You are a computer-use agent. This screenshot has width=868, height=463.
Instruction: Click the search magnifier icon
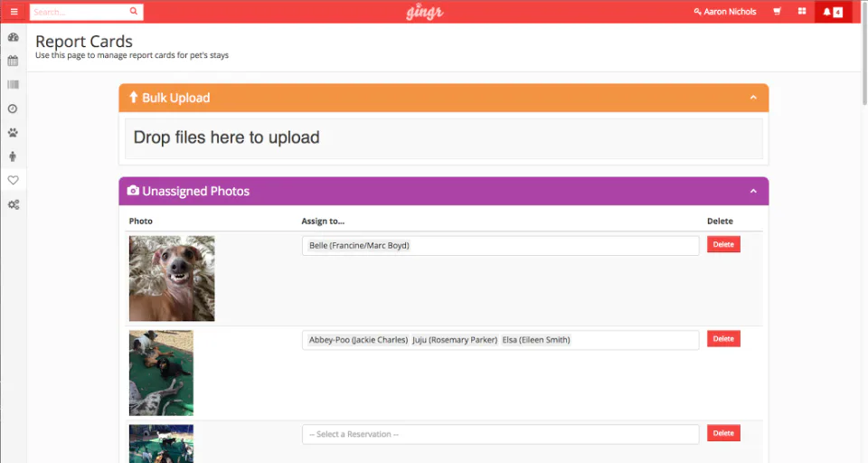[x=134, y=11]
